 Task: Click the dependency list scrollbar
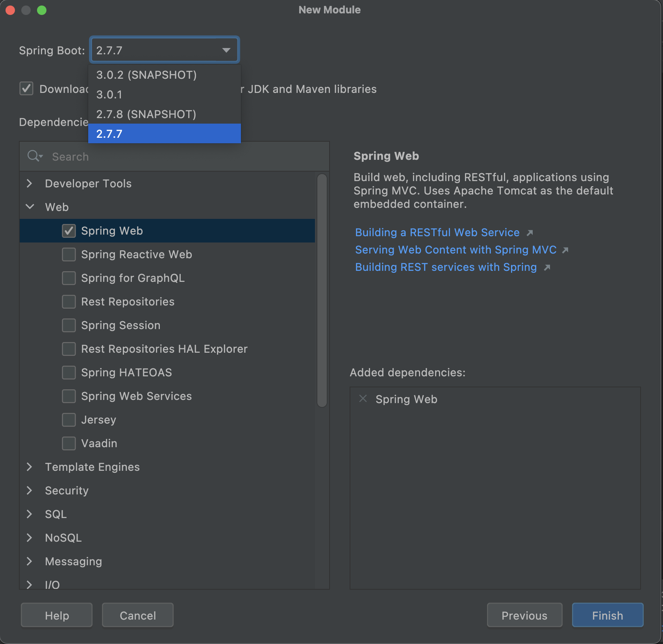click(322, 291)
